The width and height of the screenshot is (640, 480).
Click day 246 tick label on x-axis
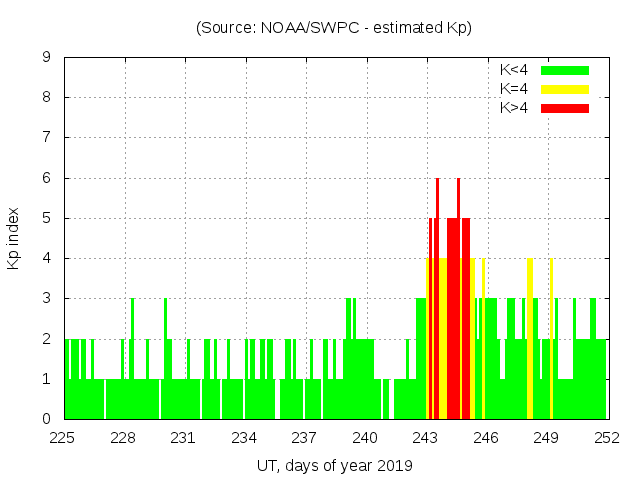pyautogui.click(x=486, y=437)
